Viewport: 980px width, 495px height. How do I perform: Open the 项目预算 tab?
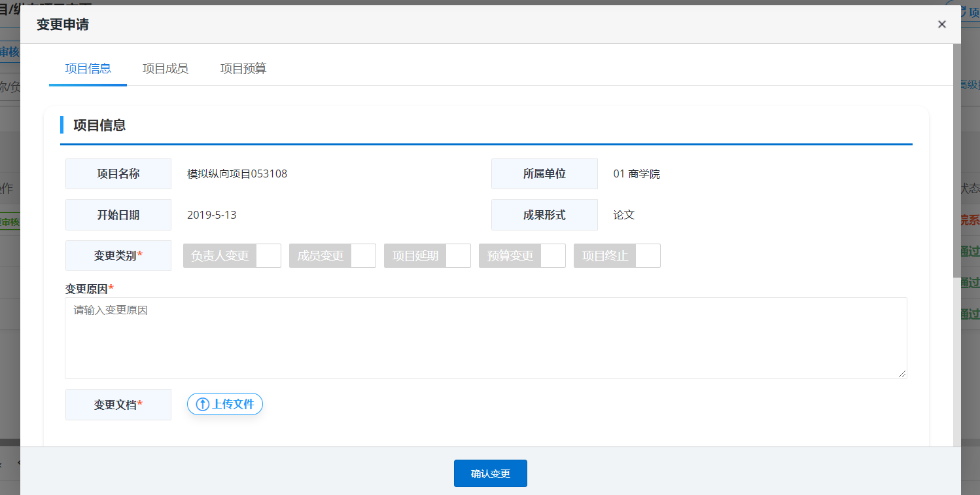coord(243,69)
